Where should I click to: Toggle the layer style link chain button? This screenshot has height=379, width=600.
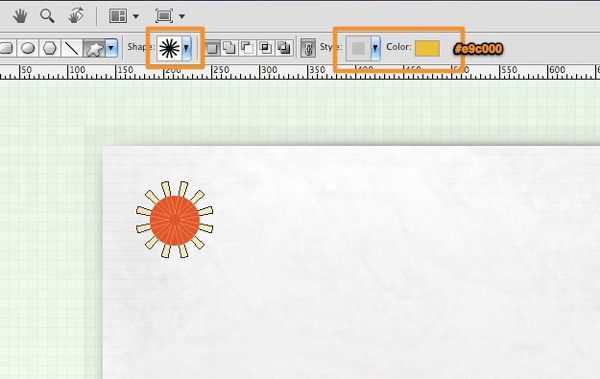point(308,48)
